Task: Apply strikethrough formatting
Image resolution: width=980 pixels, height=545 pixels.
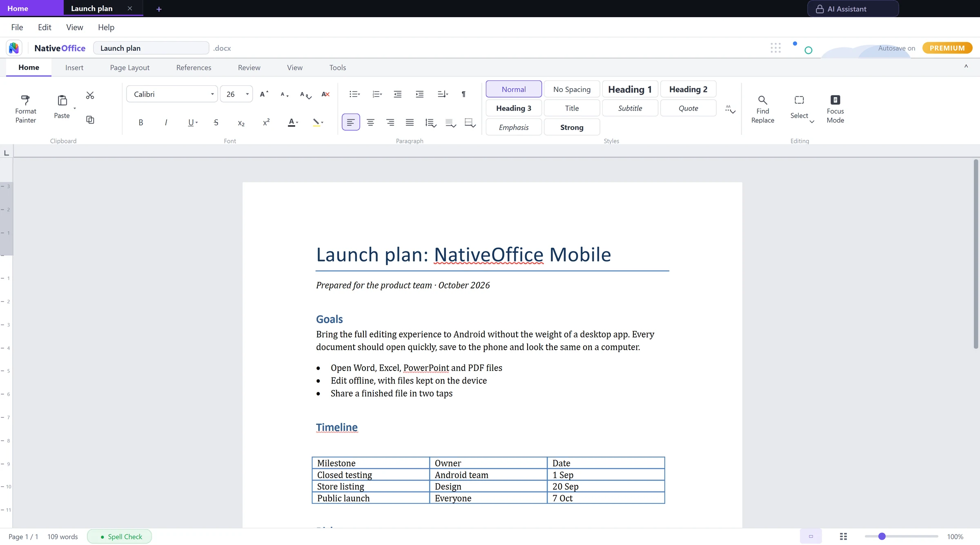Action: pos(216,122)
